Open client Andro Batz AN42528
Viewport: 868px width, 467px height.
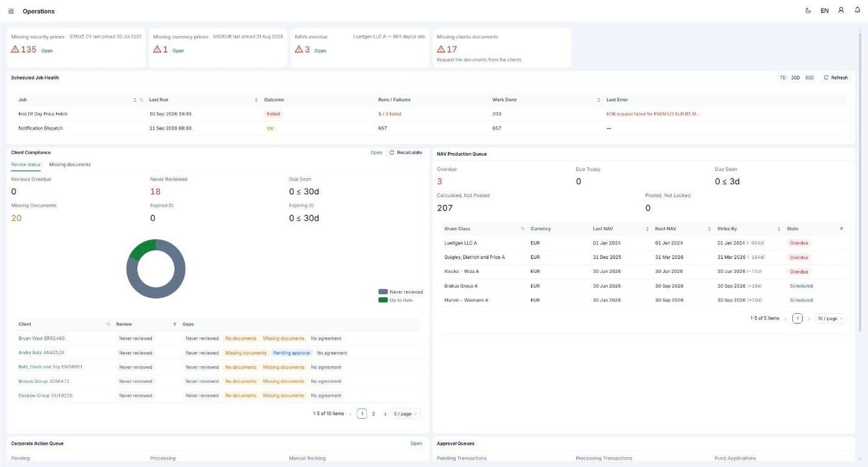pyautogui.click(x=42, y=353)
